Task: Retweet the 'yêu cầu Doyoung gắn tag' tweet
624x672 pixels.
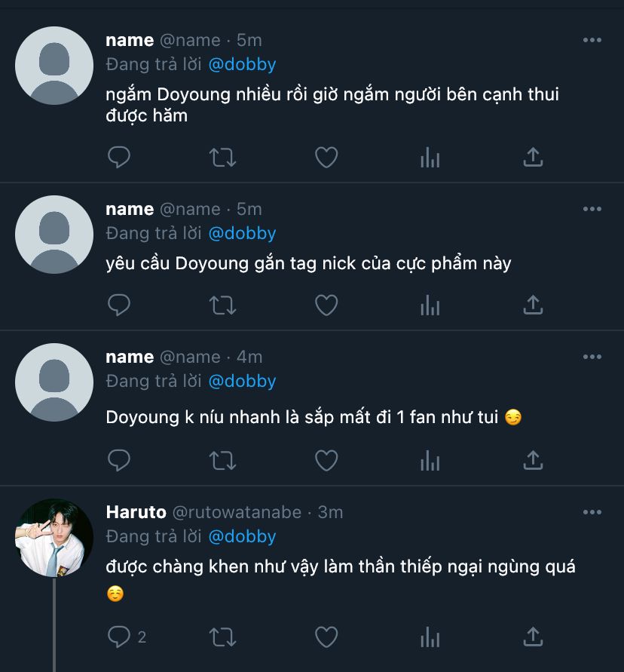Action: click(222, 305)
